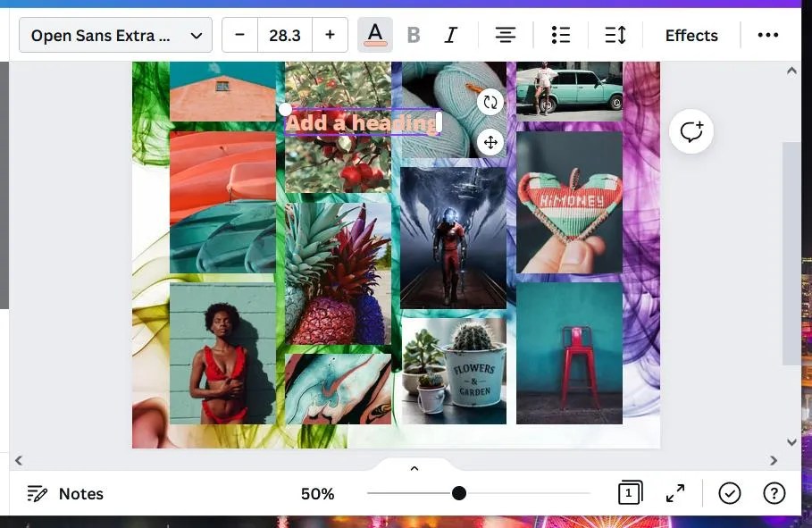Open the bulleted list tool
Image resolution: width=812 pixels, height=528 pixels.
(x=561, y=35)
